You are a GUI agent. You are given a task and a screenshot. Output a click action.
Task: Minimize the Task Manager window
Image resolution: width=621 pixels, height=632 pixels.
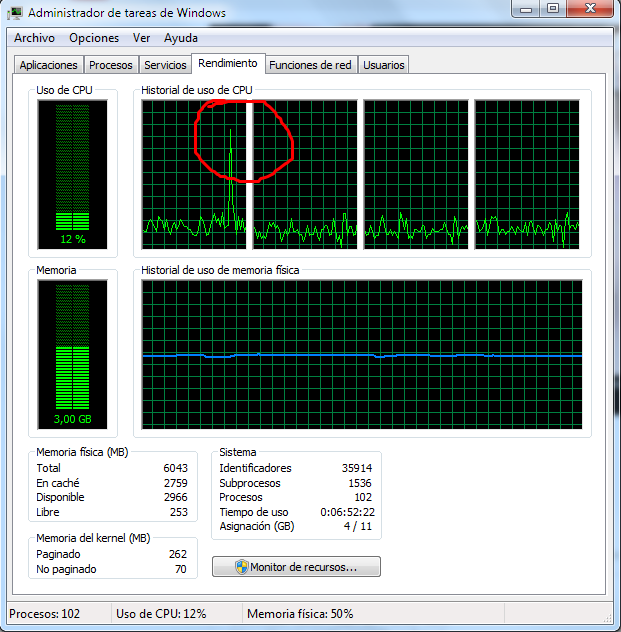coord(526,9)
